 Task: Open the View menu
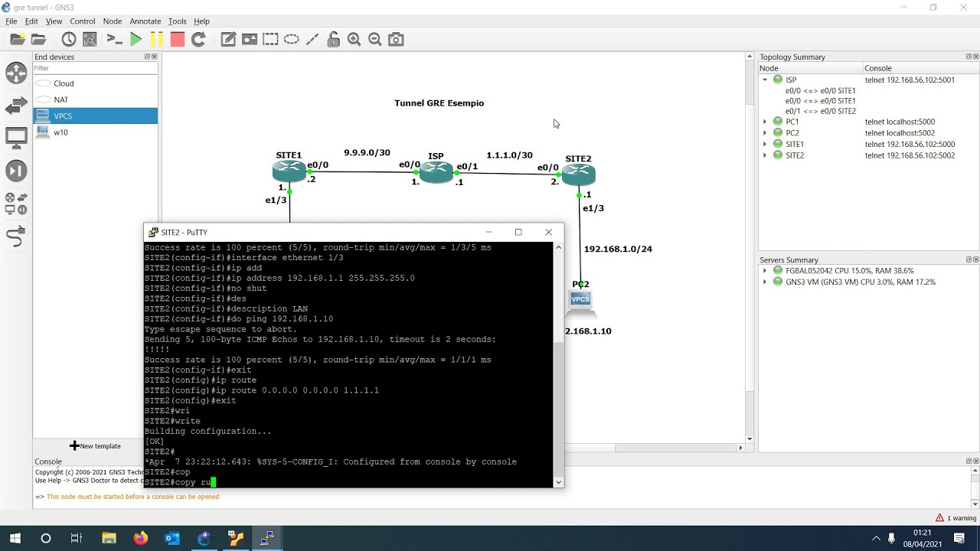tap(54, 21)
